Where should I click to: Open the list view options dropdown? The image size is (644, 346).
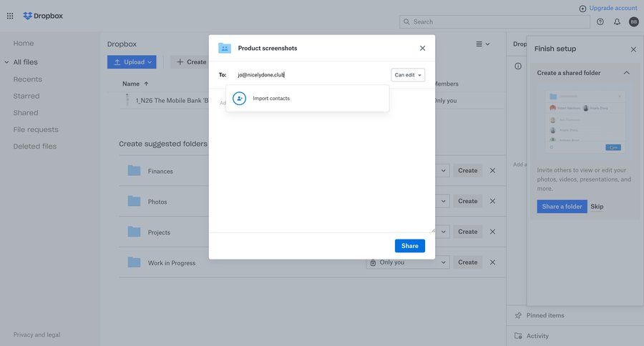coord(482,44)
